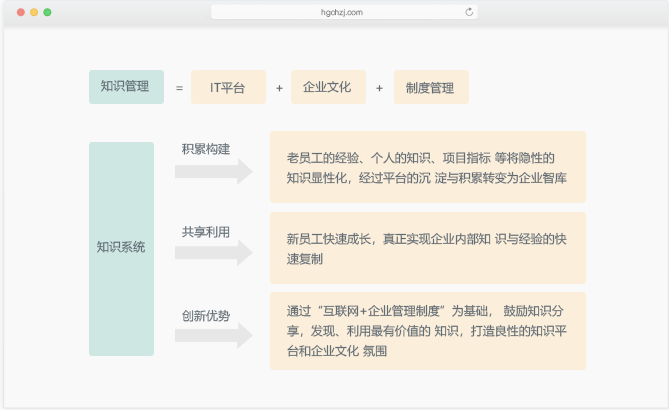Click the IT平台 box

pyautogui.click(x=228, y=87)
